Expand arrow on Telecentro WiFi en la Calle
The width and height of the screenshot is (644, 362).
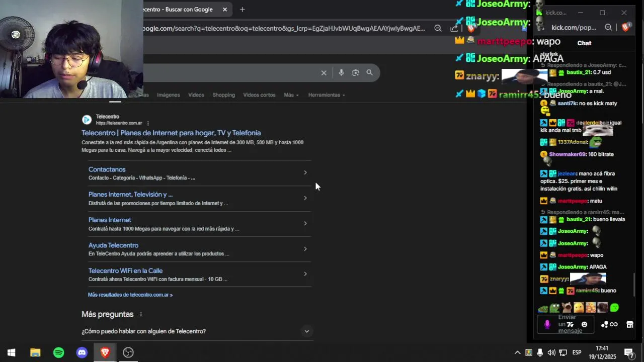(305, 274)
